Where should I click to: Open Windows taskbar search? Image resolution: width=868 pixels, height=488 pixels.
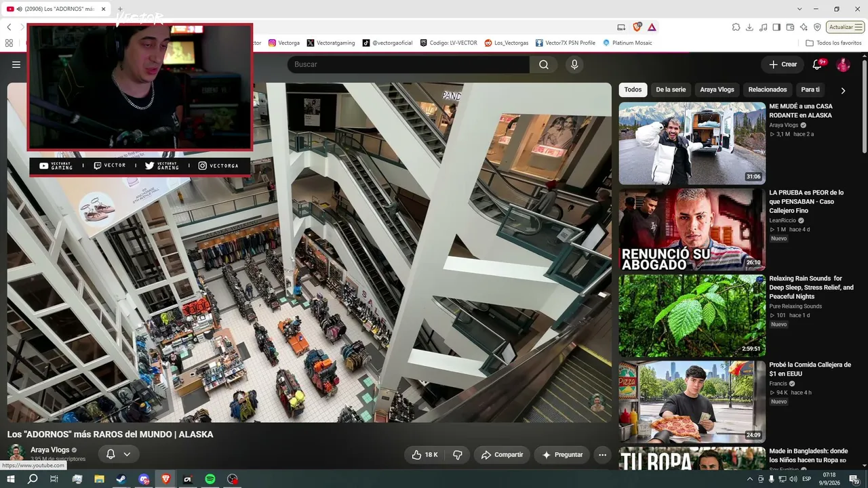pyautogui.click(x=33, y=479)
